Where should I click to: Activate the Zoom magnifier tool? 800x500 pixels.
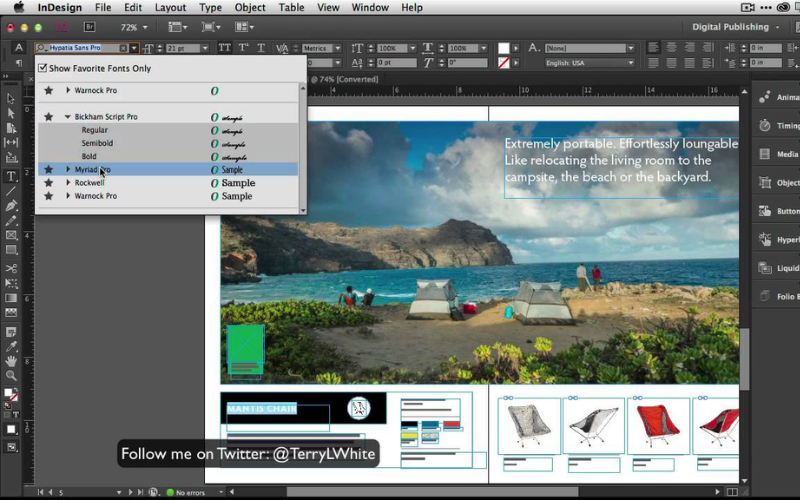[x=11, y=376]
